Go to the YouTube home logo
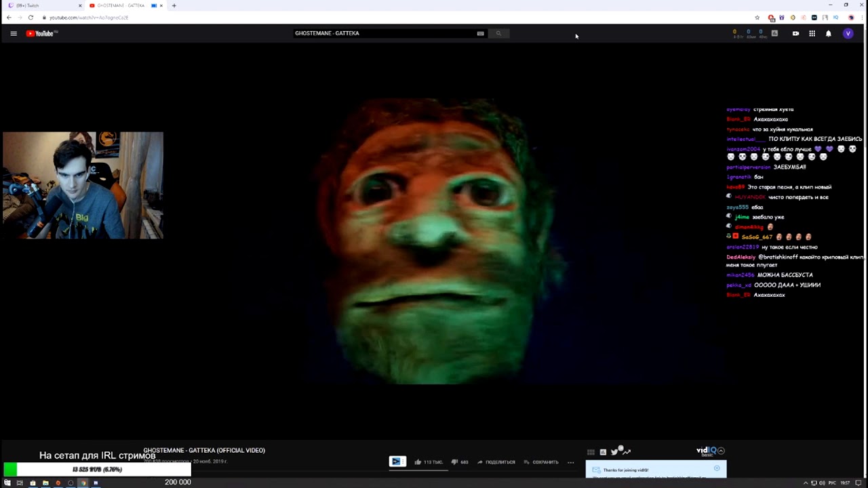The image size is (868, 488). coord(41,33)
